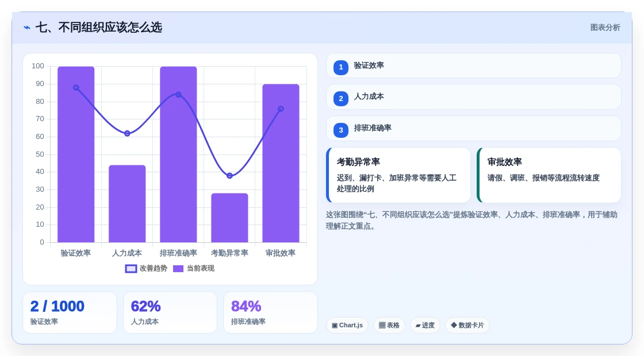Click the 人力成本 bar in the chart
The image size is (644, 356).
tap(127, 204)
